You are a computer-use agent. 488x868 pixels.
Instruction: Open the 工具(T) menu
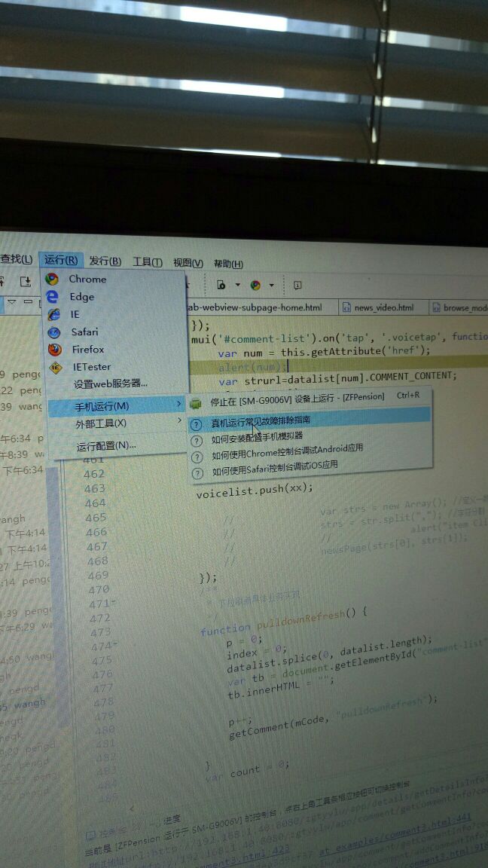tap(147, 262)
